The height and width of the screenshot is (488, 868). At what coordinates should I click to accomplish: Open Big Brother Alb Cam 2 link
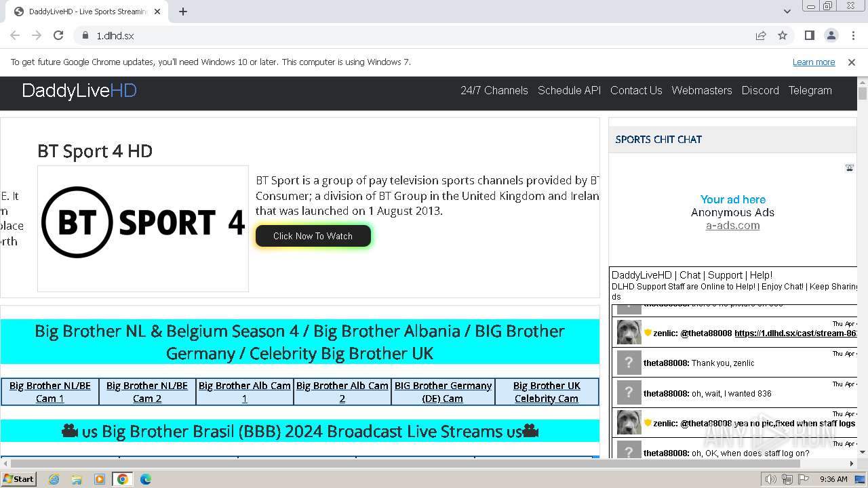(342, 392)
